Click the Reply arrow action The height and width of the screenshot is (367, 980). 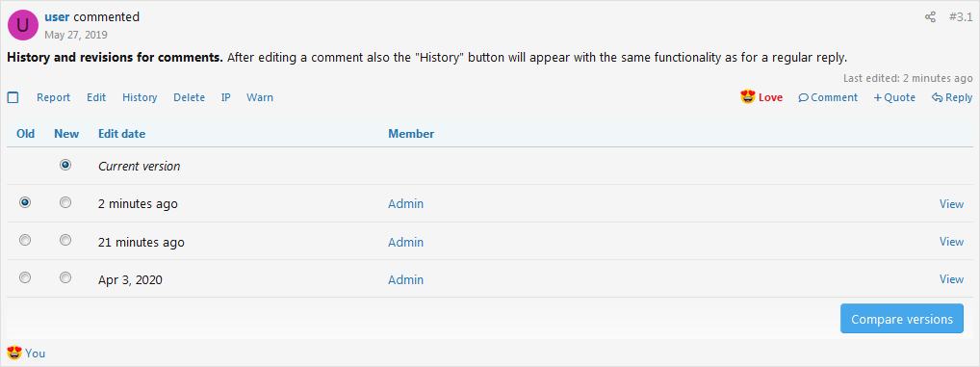click(952, 97)
